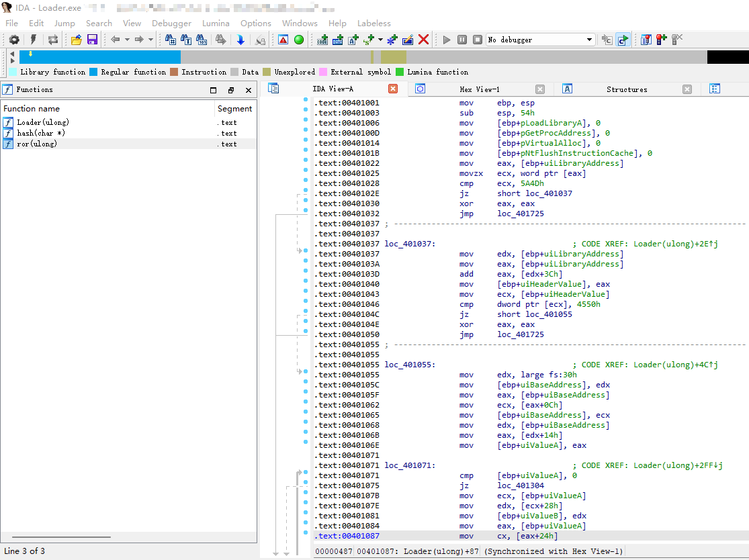Click the gear settings icon in toolbar

[x=14, y=40]
